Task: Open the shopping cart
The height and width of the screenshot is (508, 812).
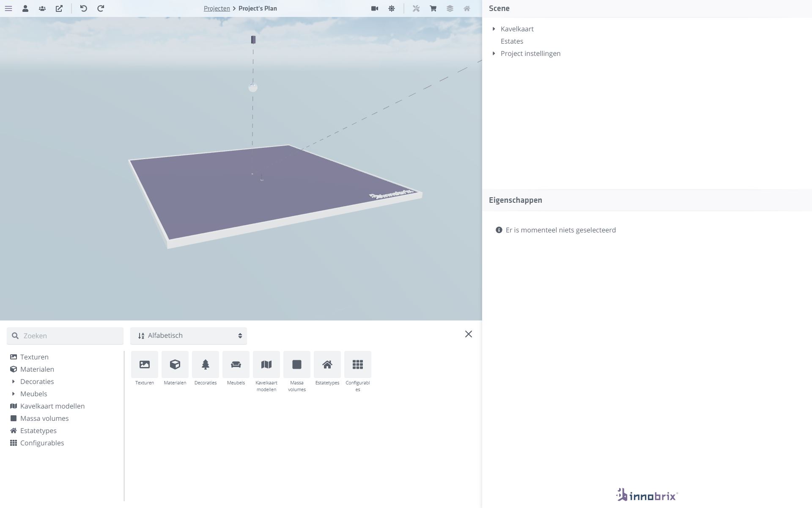Action: [433, 8]
